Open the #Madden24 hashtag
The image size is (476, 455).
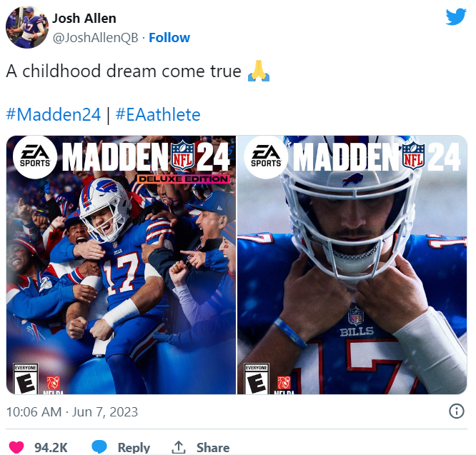point(54,114)
